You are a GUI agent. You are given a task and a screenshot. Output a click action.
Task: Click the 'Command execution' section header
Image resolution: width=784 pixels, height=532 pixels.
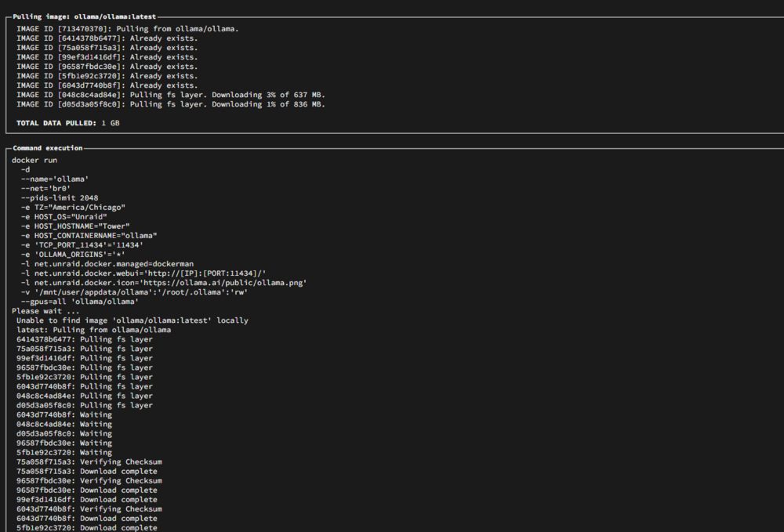pos(48,148)
